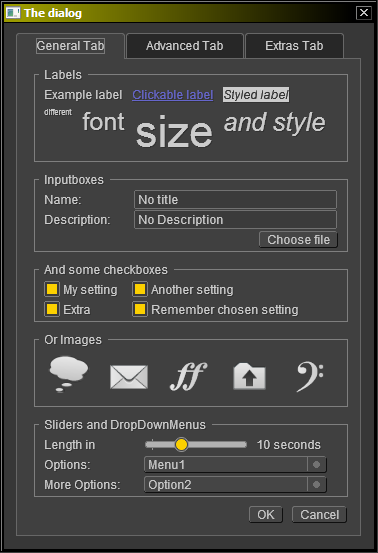
Task: Click the '10 seconds' value text
Action: tap(289, 444)
